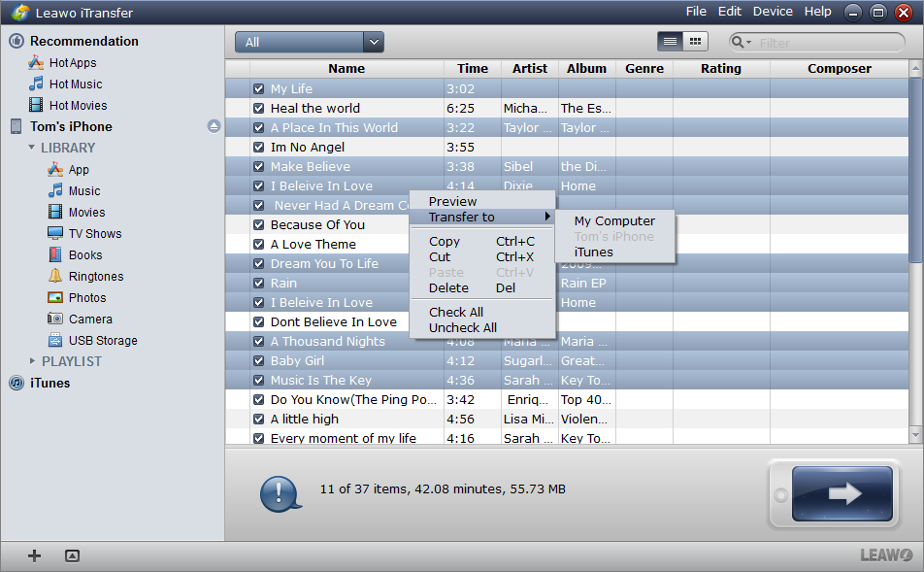
Task: Sort by the Rating column header
Action: tap(721, 68)
